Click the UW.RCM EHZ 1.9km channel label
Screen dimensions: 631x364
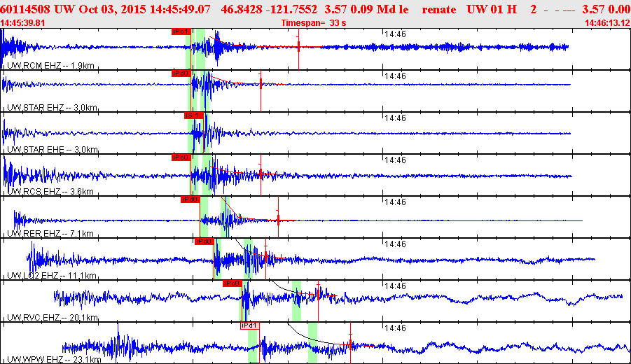click(50, 66)
